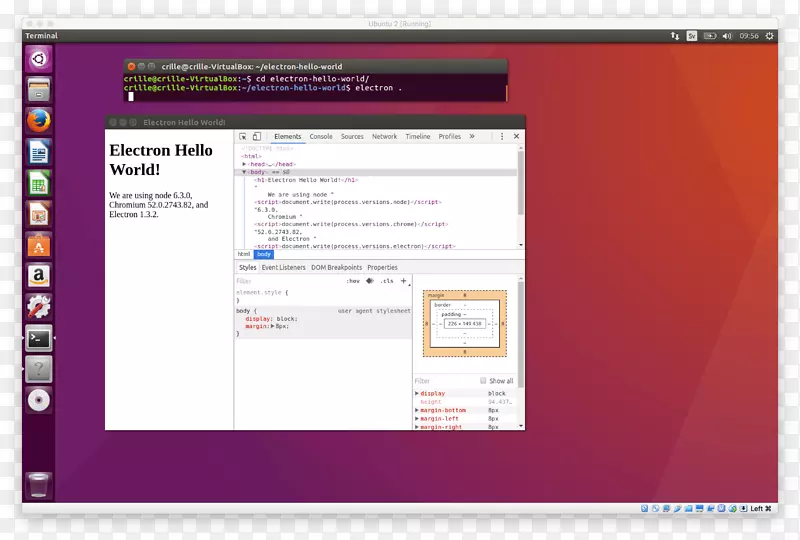Collapse the body node in DOM tree

point(244,172)
